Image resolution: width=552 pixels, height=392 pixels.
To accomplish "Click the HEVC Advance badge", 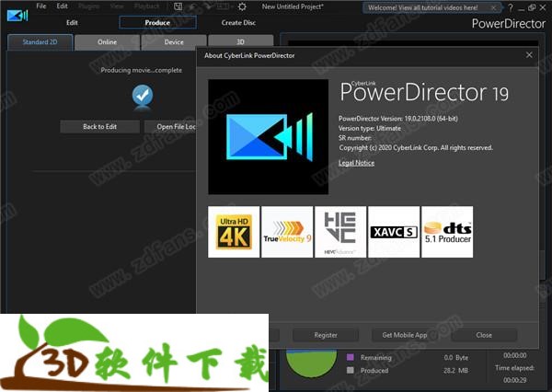I will (x=340, y=232).
